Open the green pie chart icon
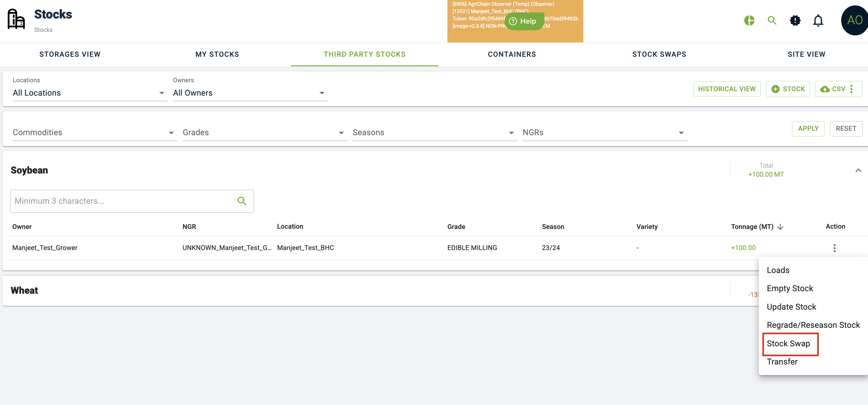The width and height of the screenshot is (868, 405). pyautogui.click(x=749, y=20)
